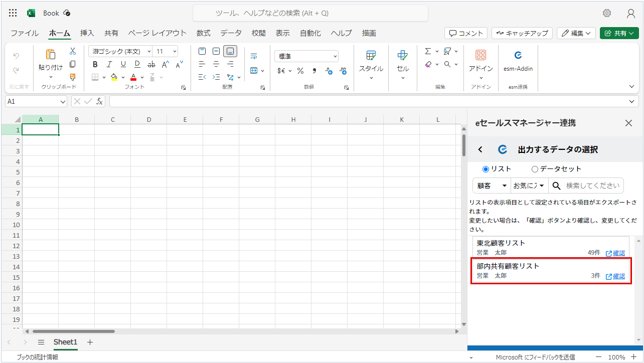Click Decrease Decimal icon
Viewport: 644px width, 363px height.
[x=343, y=71]
